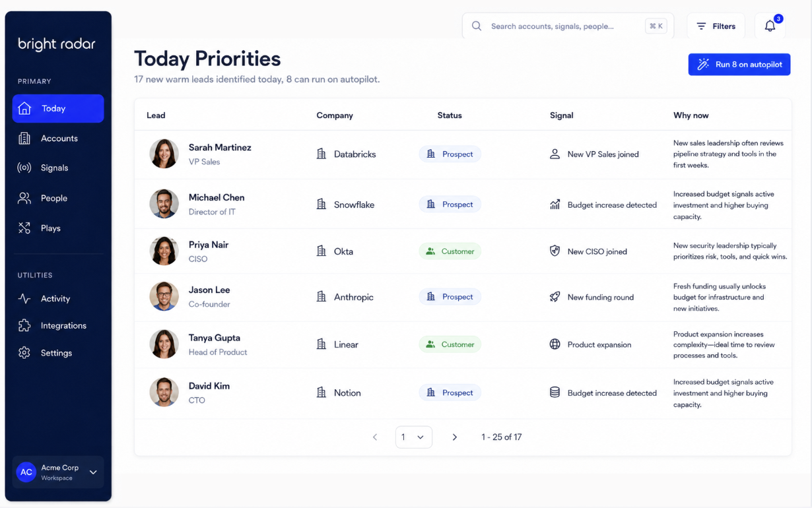The image size is (812, 508).
Task: Select the Signals radar icon
Action: pyautogui.click(x=24, y=168)
